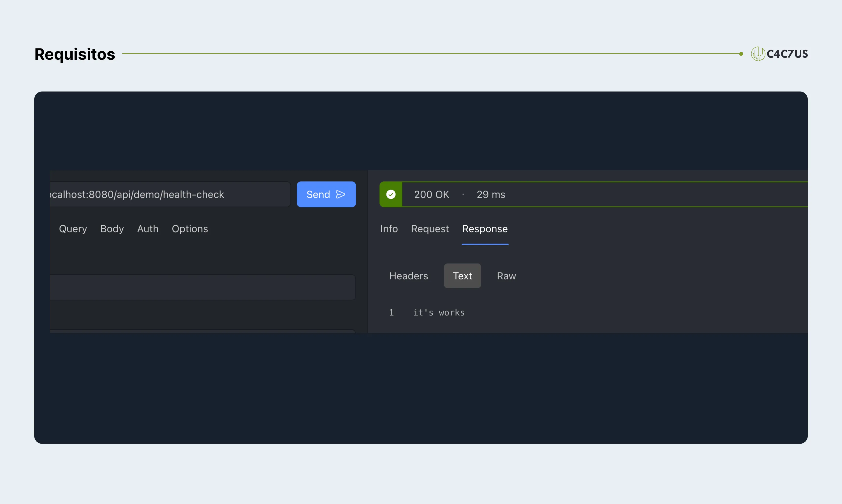Switch to the Info tab
The width and height of the screenshot is (842, 504).
coord(389,229)
